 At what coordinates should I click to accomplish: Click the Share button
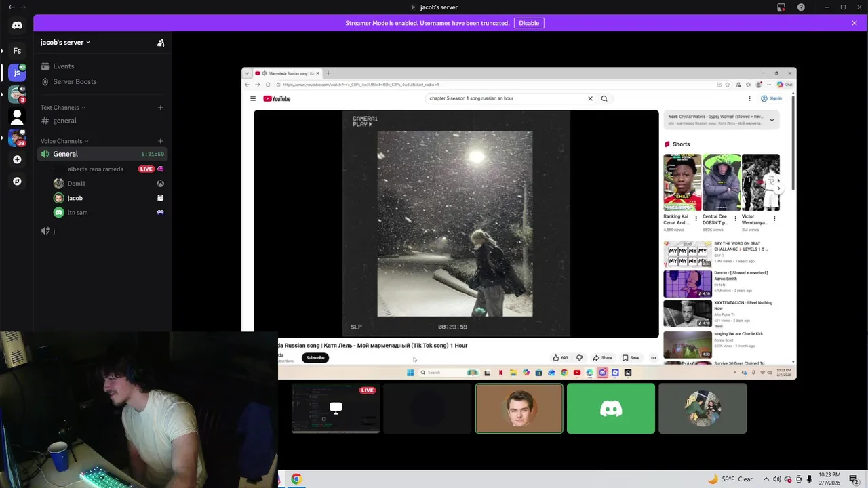click(602, 358)
